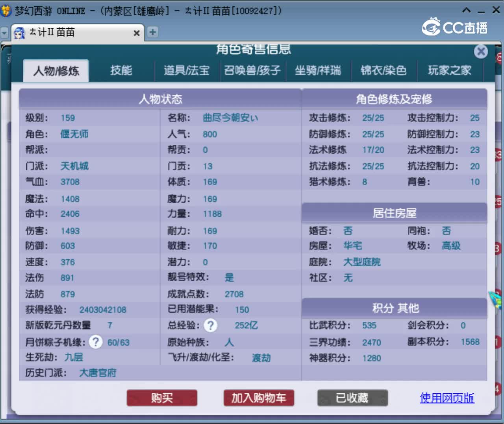Click the 牧场 value 高级

click(x=451, y=246)
